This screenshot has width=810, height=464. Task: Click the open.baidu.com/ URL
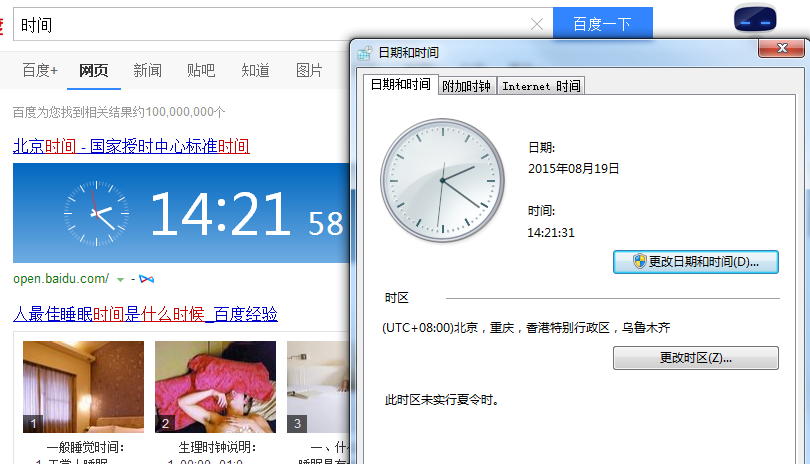61,279
